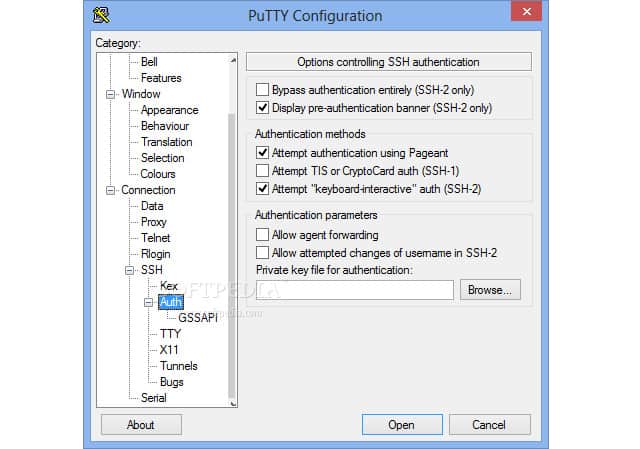The height and width of the screenshot is (449, 640).
Task: Collapse the Connection tree node
Action: tap(110, 190)
